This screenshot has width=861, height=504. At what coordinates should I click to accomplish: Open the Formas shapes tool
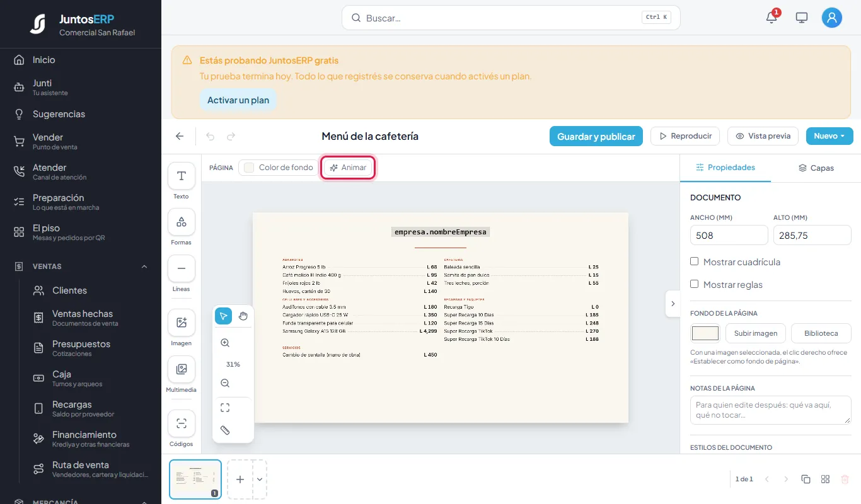point(182,222)
